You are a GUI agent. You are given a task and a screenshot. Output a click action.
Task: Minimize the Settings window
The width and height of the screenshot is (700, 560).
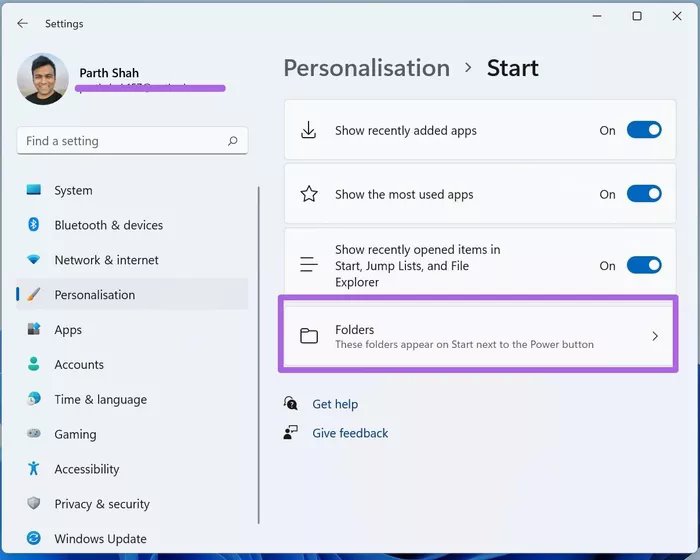point(597,16)
